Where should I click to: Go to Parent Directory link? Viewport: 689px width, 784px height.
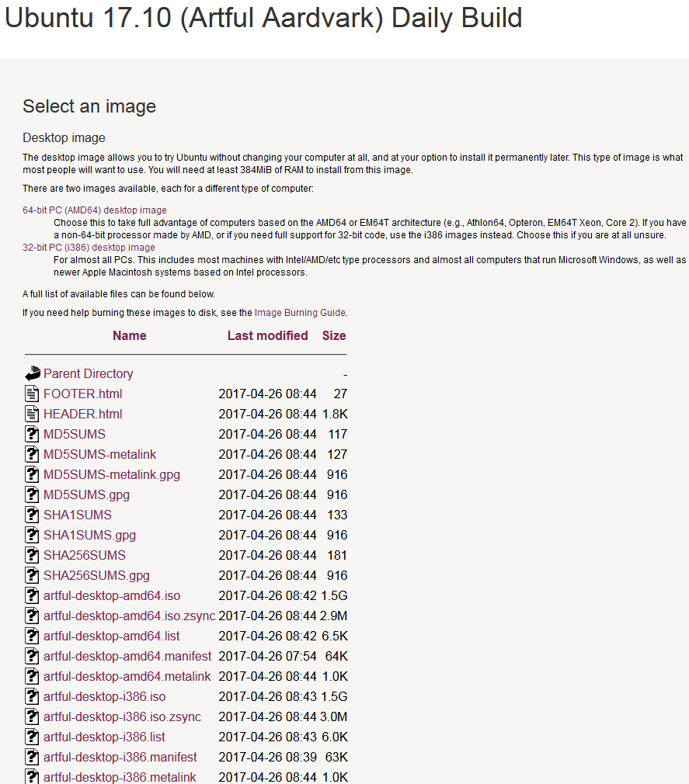tap(88, 373)
